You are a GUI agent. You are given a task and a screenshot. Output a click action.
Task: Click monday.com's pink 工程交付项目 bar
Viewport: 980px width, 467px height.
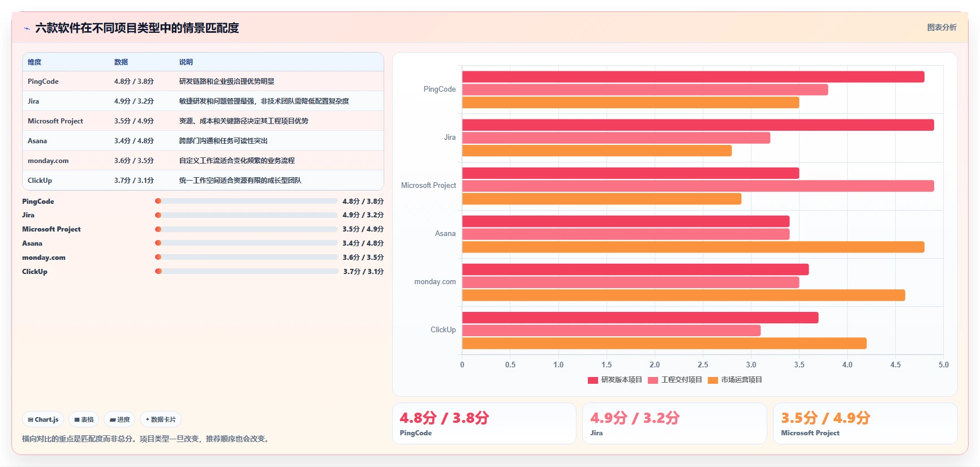(x=631, y=282)
